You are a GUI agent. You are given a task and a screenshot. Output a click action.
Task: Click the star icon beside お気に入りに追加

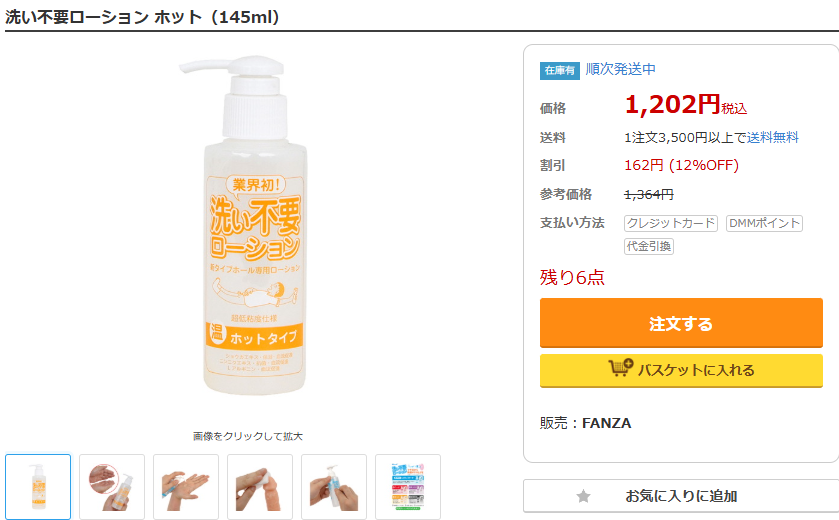tap(584, 496)
